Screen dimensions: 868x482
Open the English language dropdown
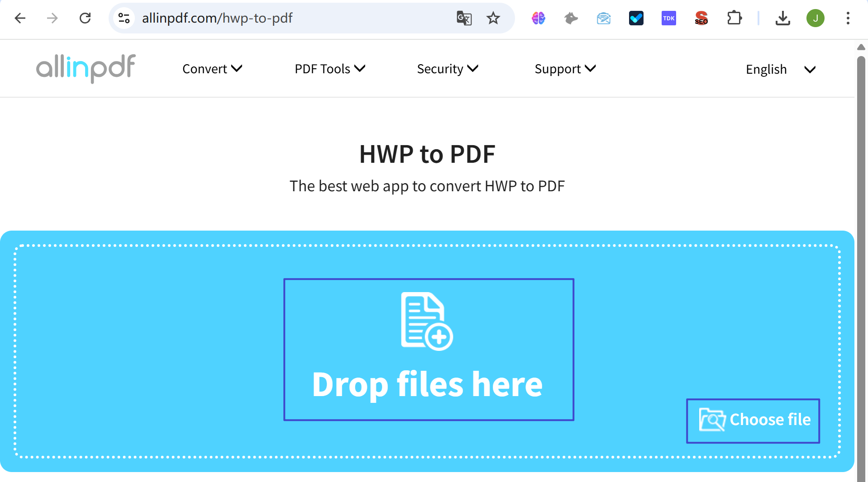[x=779, y=69]
